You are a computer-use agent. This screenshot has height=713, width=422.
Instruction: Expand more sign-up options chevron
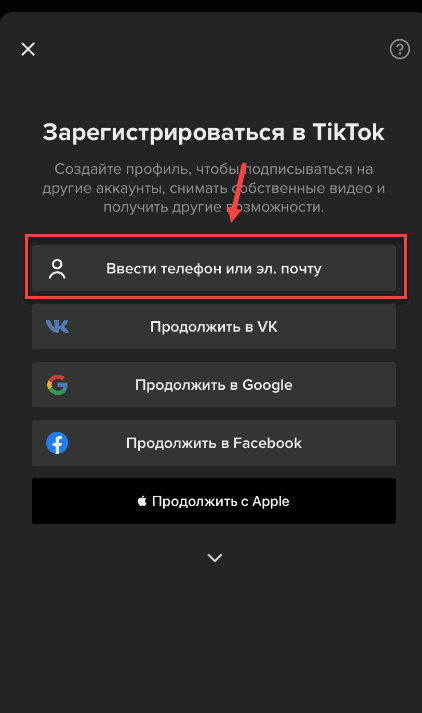[215, 557]
